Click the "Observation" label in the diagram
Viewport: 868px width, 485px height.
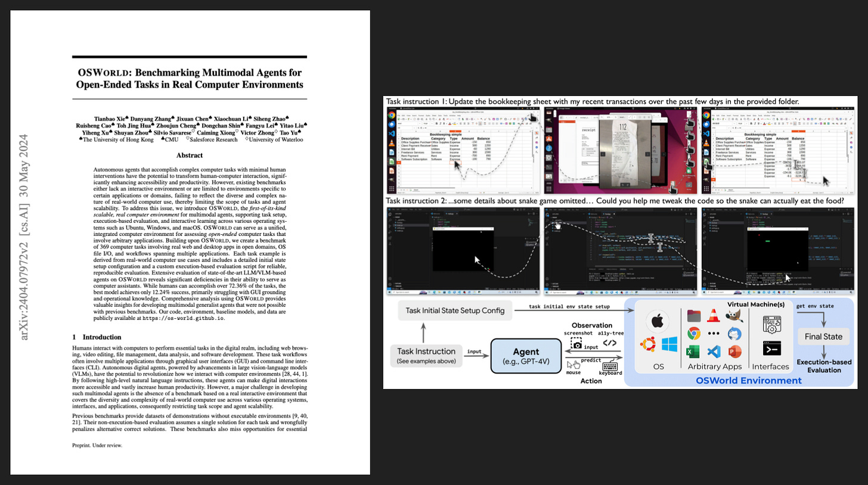click(x=592, y=325)
